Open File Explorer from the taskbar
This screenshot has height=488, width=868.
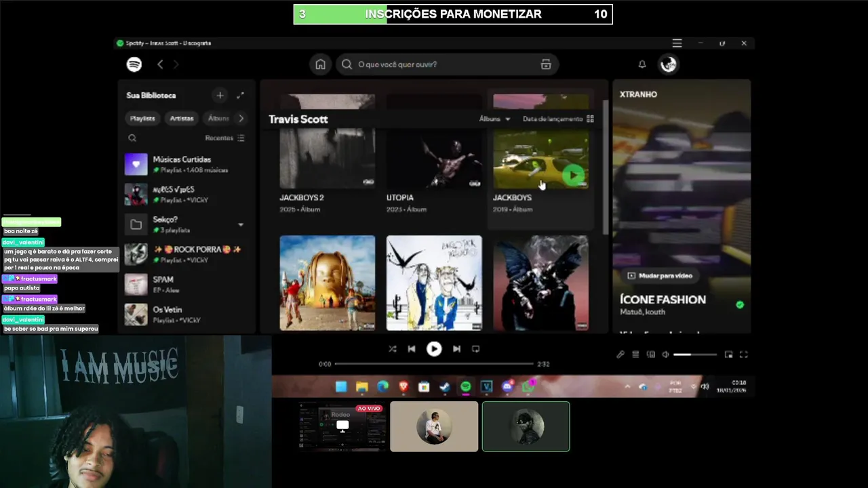pos(362,386)
